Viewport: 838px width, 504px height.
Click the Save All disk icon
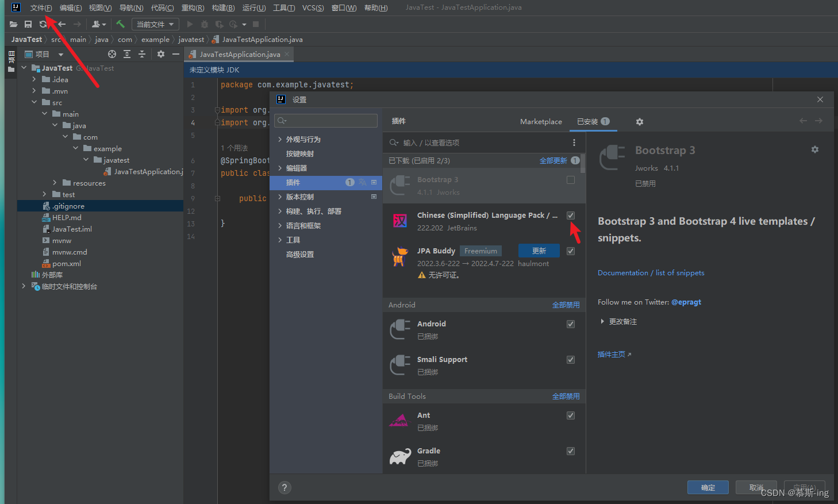coord(28,24)
